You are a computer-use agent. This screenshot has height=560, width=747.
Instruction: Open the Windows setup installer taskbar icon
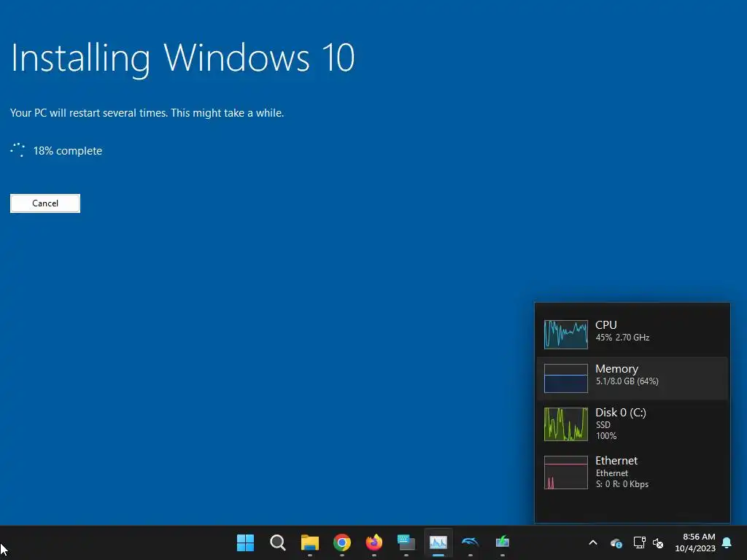tap(503, 542)
